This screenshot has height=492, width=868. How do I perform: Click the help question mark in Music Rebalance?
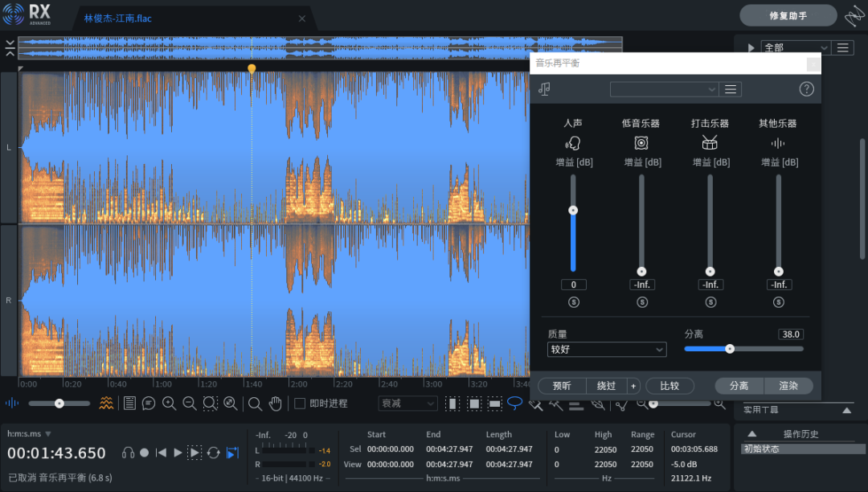[x=806, y=88]
